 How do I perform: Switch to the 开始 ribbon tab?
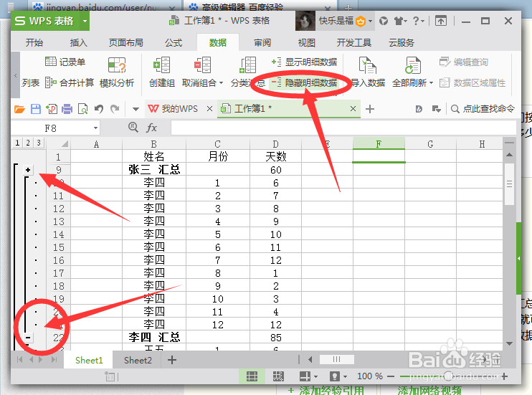pyautogui.click(x=34, y=43)
